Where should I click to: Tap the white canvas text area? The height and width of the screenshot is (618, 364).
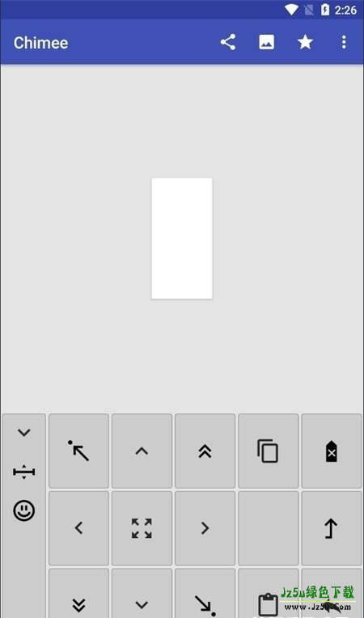(x=182, y=239)
